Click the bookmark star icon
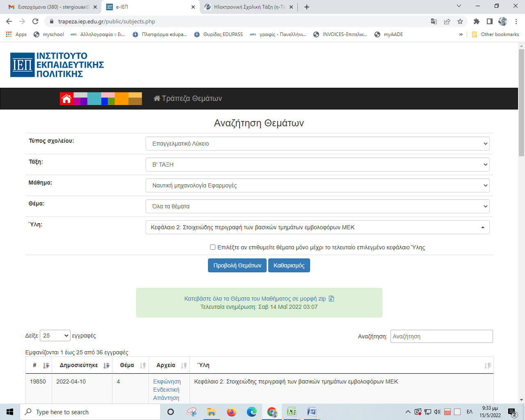The image size is (525, 420). coord(460,21)
